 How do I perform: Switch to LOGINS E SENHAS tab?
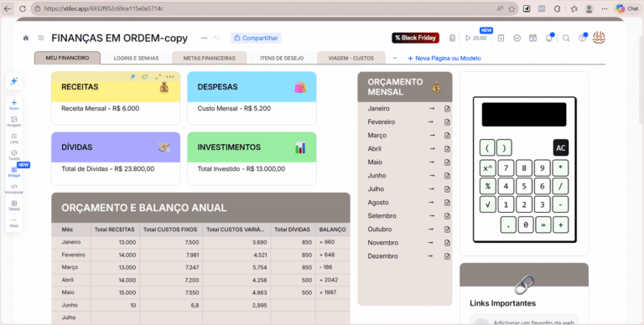136,58
